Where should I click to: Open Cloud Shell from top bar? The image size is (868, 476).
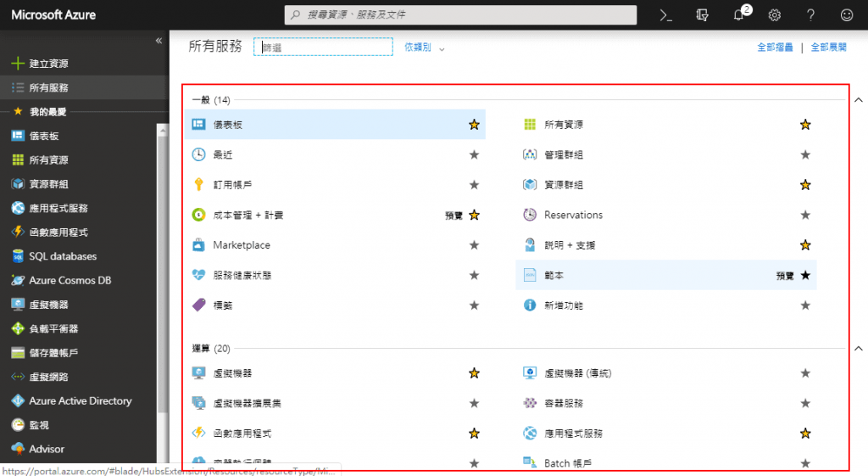tap(666, 15)
